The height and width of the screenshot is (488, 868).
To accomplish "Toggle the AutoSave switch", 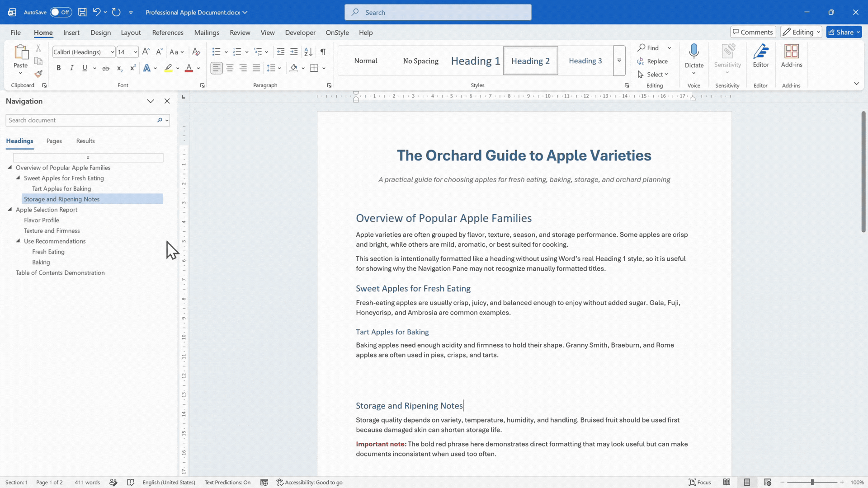I will click(61, 12).
